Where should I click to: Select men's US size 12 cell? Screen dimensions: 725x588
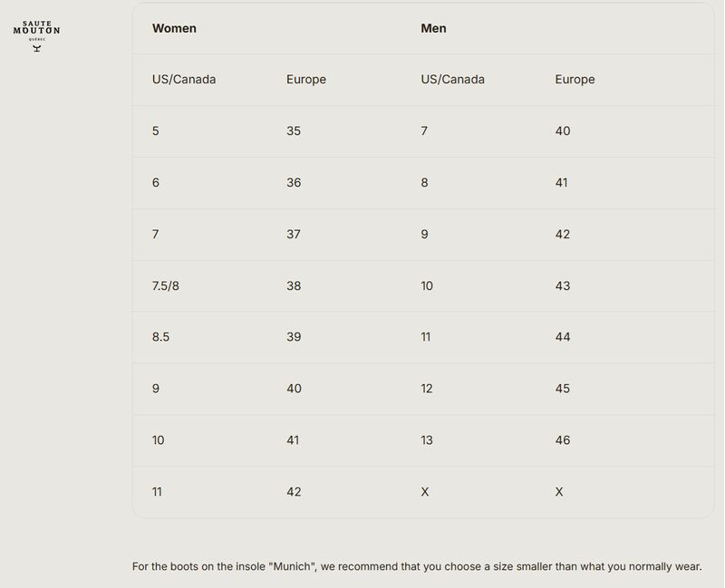427,389
